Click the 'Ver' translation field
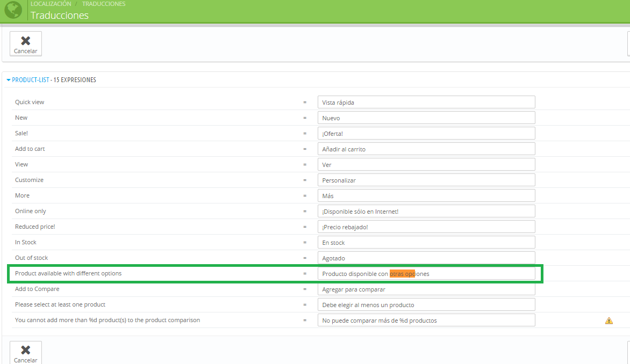This screenshot has height=364, width=630. click(426, 164)
